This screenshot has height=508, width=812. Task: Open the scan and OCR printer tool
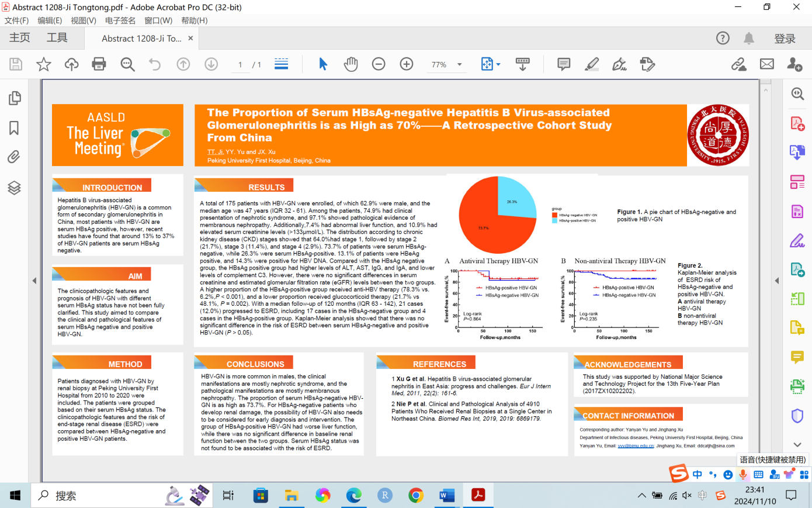(x=797, y=386)
